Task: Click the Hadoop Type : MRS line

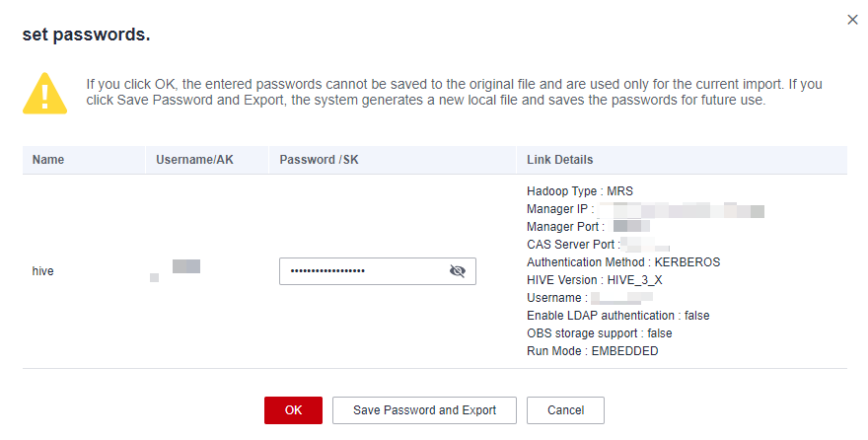Action: tap(580, 191)
